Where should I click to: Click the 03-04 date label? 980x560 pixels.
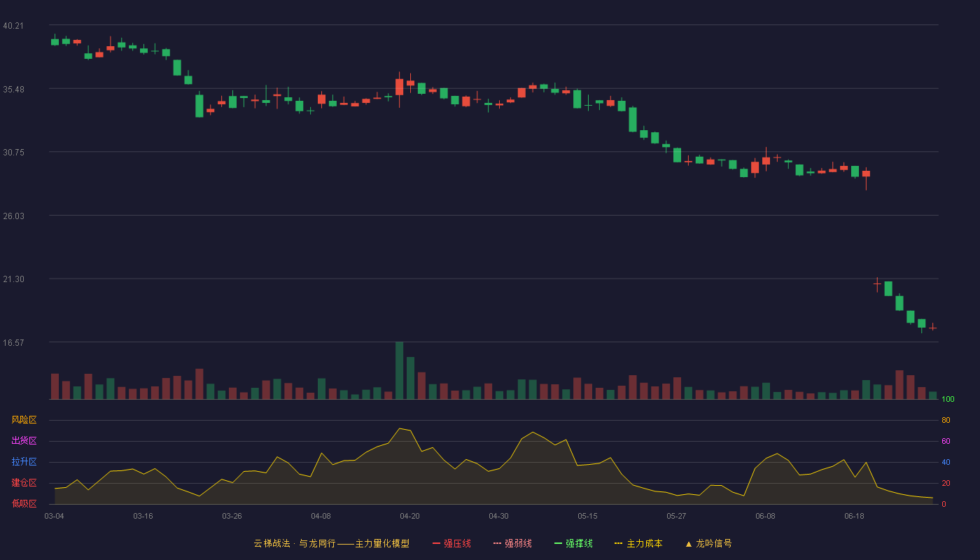(x=54, y=516)
